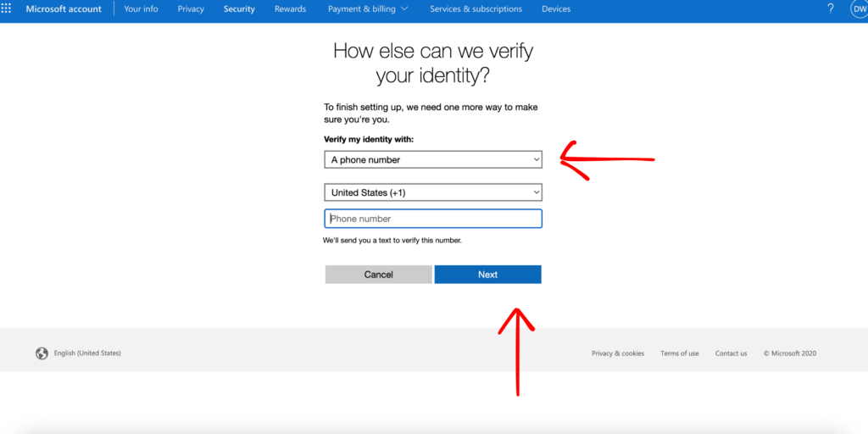
Task: Click the globe language icon
Action: (x=42, y=353)
